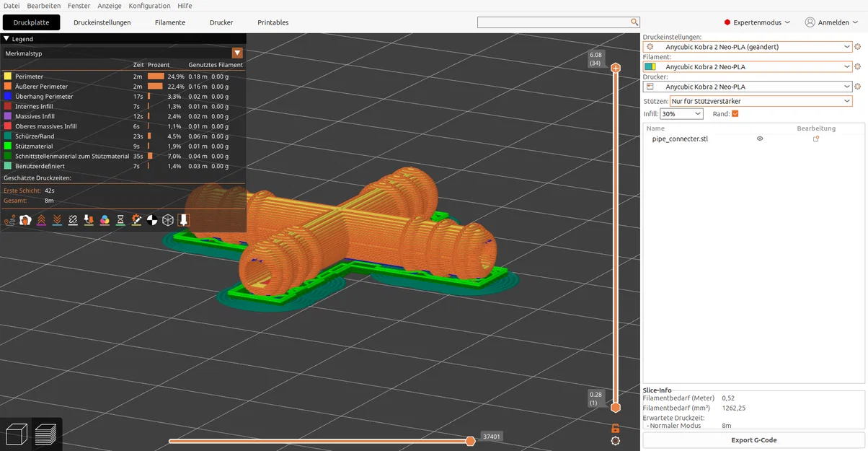Open the Anmelden account dropdown
The image size is (868, 451).
point(833,22)
